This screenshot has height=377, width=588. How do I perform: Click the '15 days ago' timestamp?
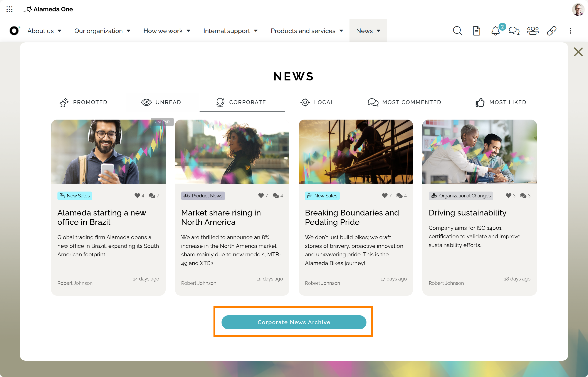coord(269,279)
